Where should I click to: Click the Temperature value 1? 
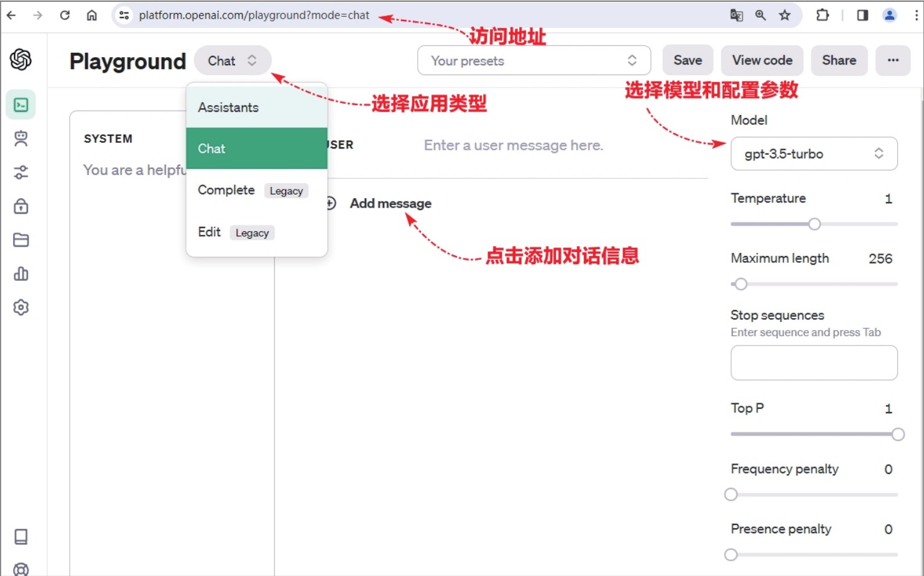pyautogui.click(x=889, y=199)
